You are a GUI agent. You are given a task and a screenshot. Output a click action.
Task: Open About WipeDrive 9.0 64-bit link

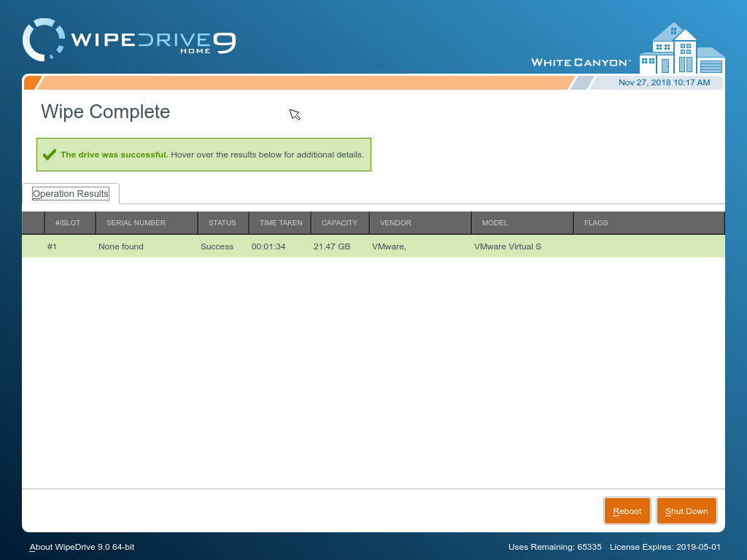tap(82, 547)
